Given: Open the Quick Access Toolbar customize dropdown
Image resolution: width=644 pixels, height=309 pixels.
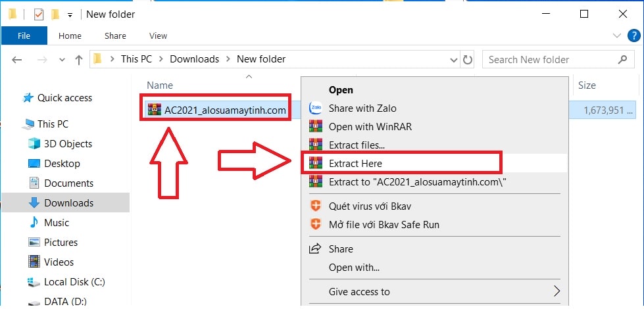Looking at the screenshot, I should point(70,15).
